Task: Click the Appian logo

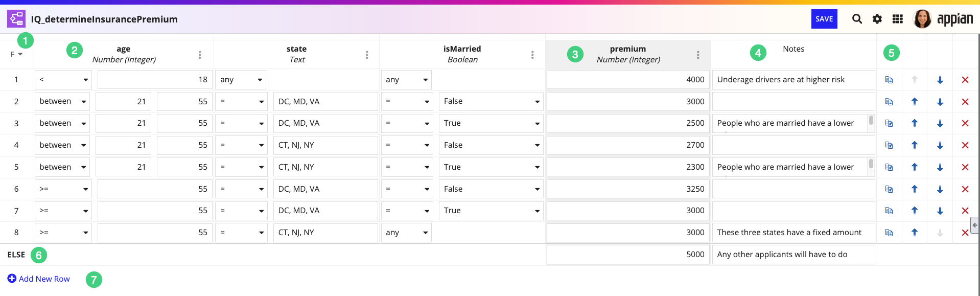Action: 955,19
